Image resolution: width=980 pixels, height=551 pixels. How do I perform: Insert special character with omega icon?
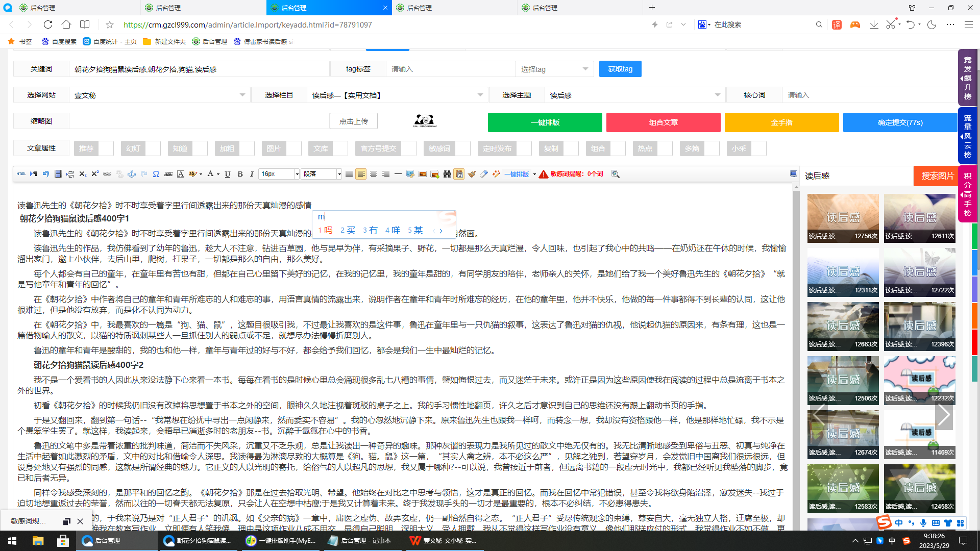[156, 174]
